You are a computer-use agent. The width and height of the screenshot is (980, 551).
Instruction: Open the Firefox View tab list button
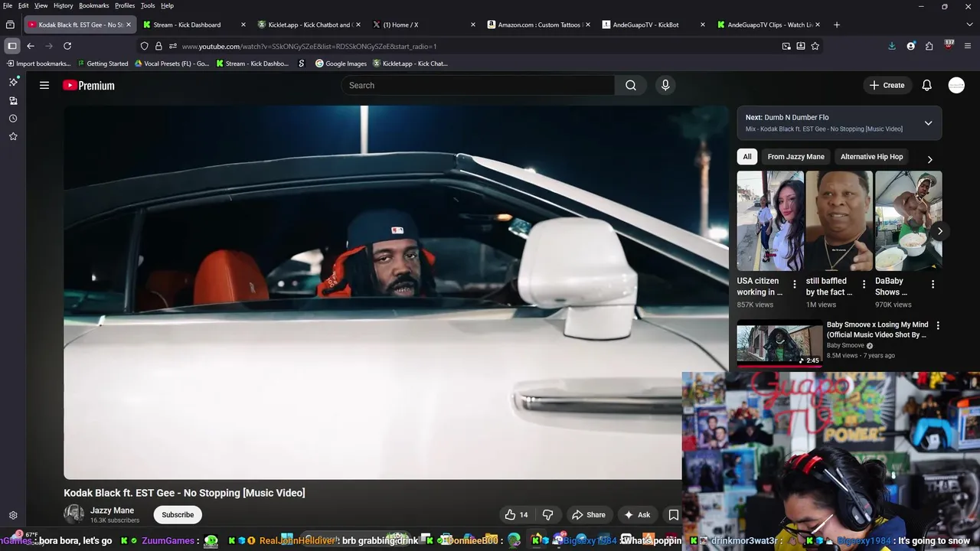tap(10, 24)
